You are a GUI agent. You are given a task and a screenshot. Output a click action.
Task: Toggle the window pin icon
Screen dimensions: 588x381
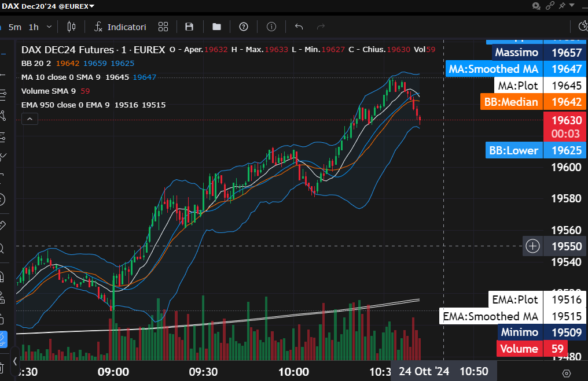pos(561,6)
